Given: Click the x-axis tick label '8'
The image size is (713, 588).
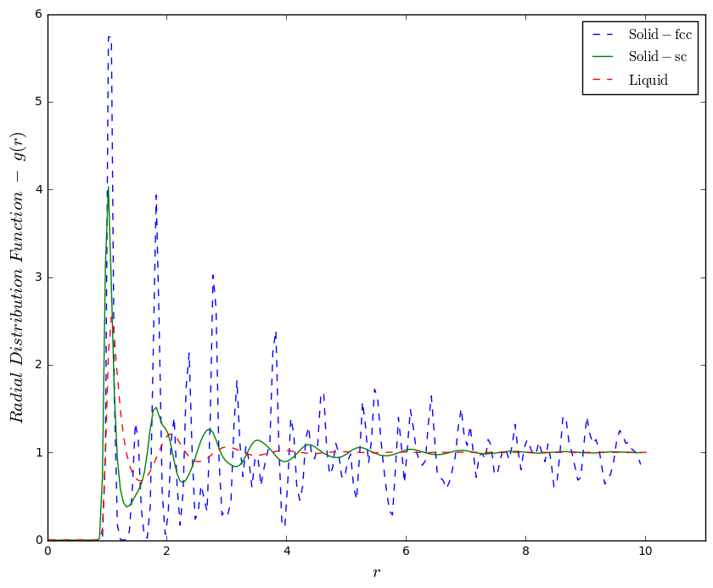Looking at the screenshot, I should point(525,552).
